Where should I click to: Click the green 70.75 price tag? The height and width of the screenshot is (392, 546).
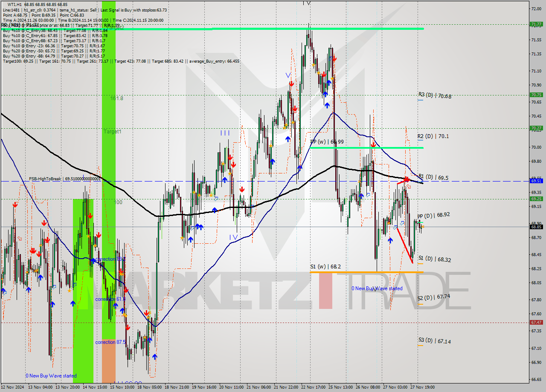coord(536,95)
